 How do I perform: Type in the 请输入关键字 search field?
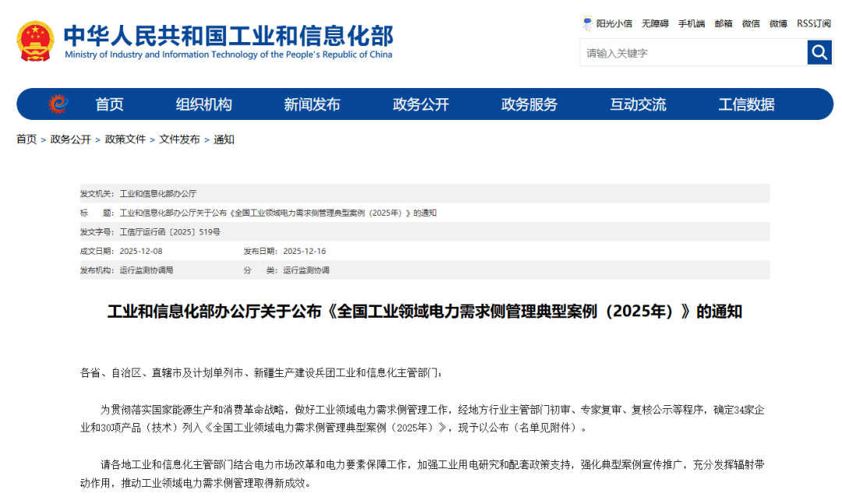[692, 53]
